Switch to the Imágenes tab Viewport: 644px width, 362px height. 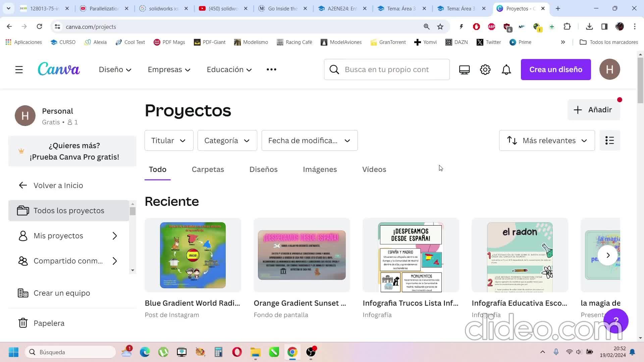click(320, 170)
